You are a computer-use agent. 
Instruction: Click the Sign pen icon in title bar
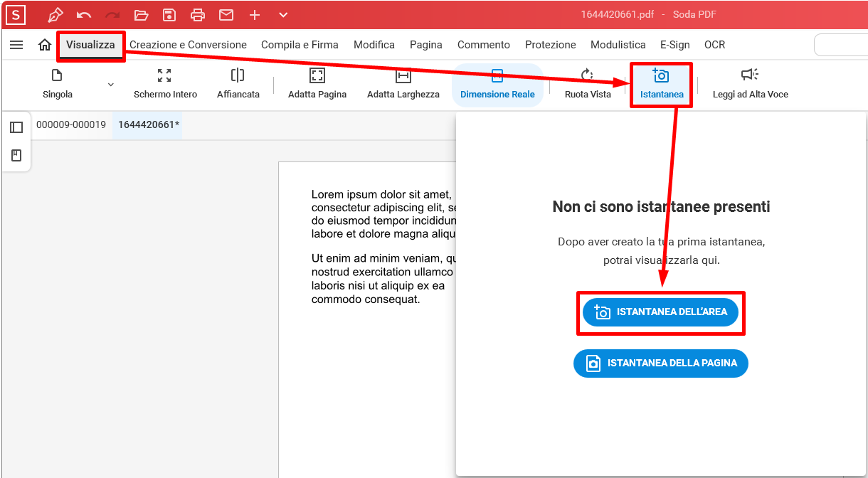coord(55,15)
